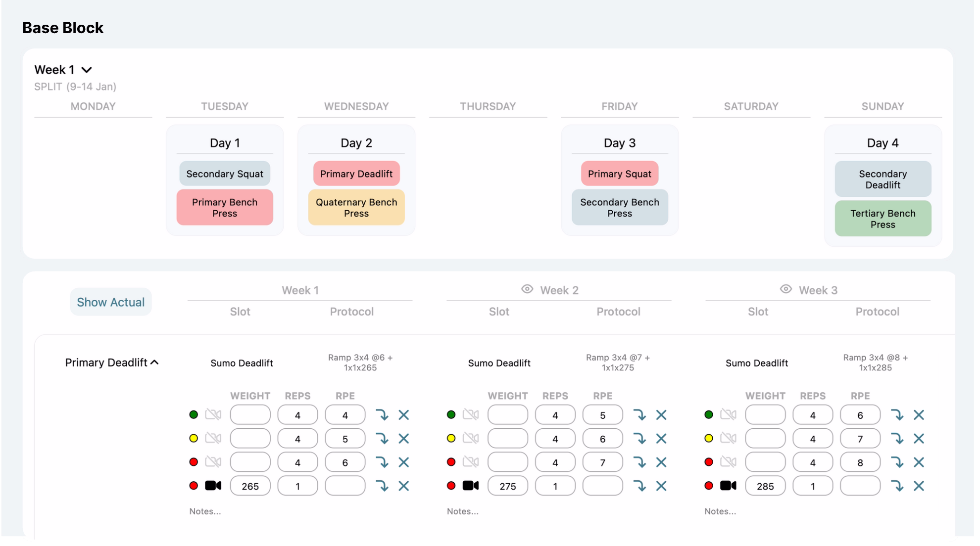Click the Tertiary Bench Press tag in Day 4
Screen dimensions: 980x546
pos(882,219)
